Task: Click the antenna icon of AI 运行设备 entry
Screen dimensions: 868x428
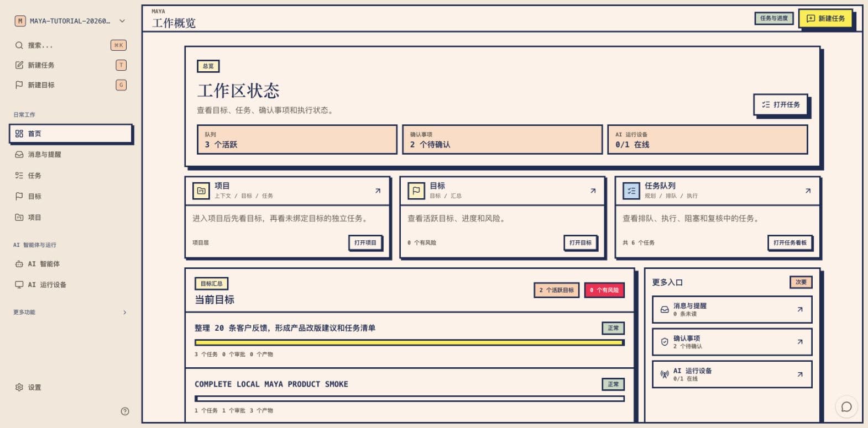Action: coord(665,374)
